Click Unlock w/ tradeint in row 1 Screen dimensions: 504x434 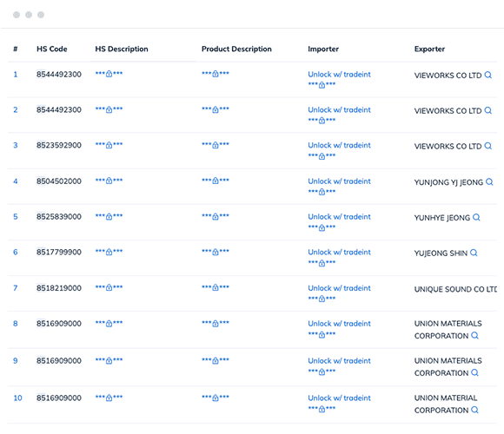[339, 75]
